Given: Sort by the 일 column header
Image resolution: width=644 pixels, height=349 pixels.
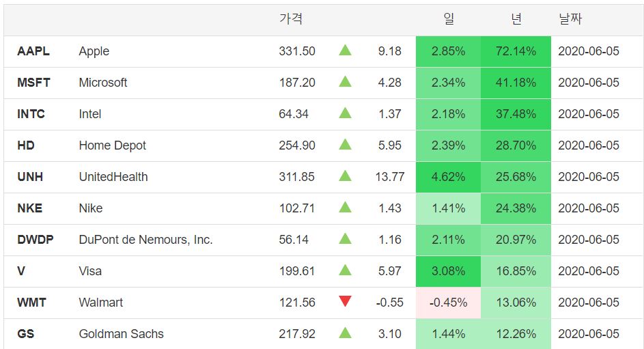Looking at the screenshot, I should point(449,19).
